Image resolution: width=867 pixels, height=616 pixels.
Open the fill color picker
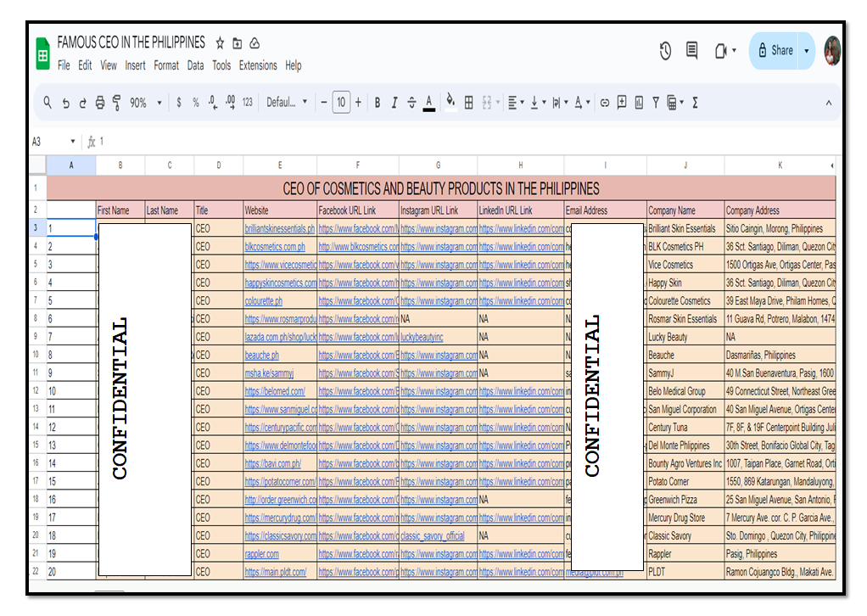(x=450, y=102)
